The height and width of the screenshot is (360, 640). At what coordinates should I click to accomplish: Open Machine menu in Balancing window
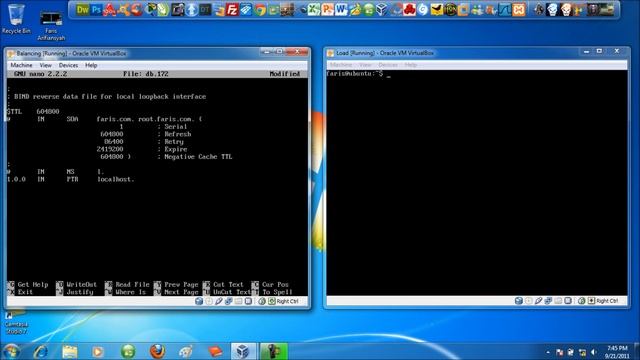click(x=21, y=65)
